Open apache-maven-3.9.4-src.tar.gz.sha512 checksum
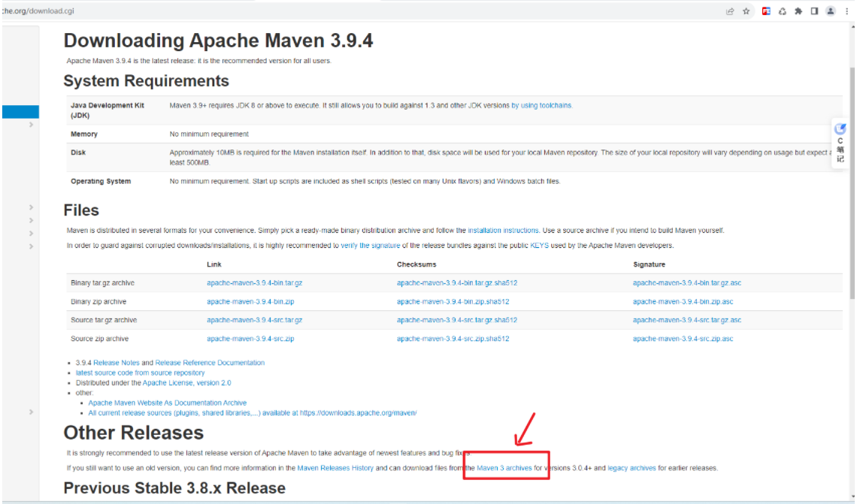The width and height of the screenshot is (857, 504). click(x=457, y=320)
